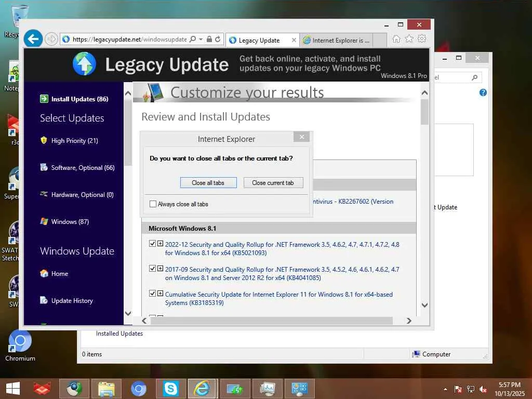Open Update History link
Viewport: 532px width, 399px height.
tap(72, 301)
